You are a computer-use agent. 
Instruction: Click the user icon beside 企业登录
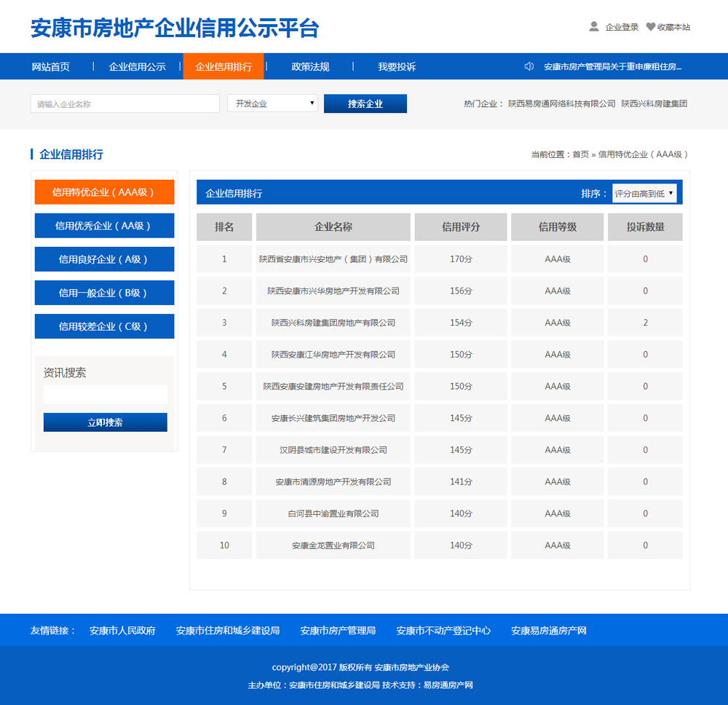click(594, 27)
